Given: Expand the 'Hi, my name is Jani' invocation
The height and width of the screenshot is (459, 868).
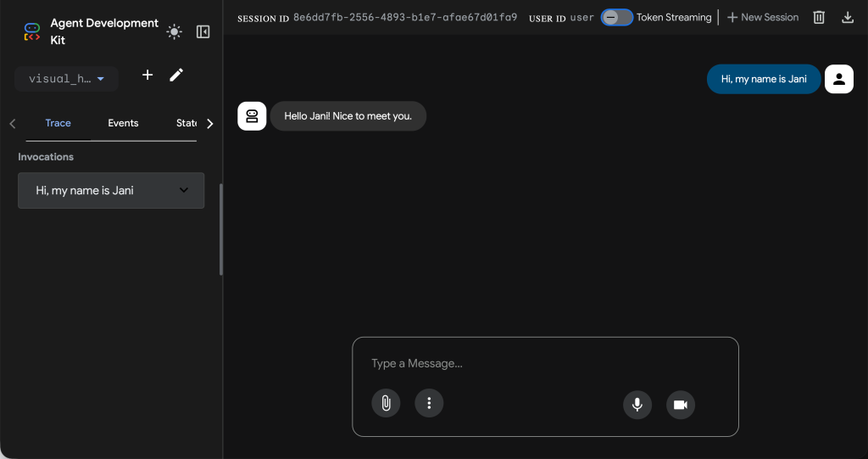Looking at the screenshot, I should (x=111, y=190).
